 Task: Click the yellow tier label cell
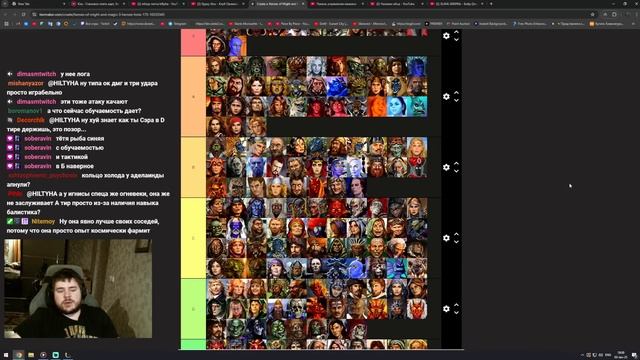193,238
